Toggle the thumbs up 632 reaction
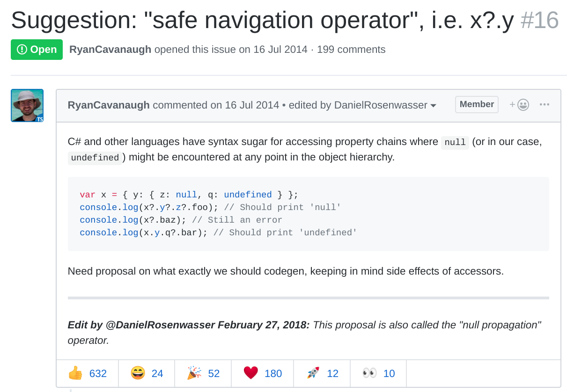The width and height of the screenshot is (567, 392). 88,373
